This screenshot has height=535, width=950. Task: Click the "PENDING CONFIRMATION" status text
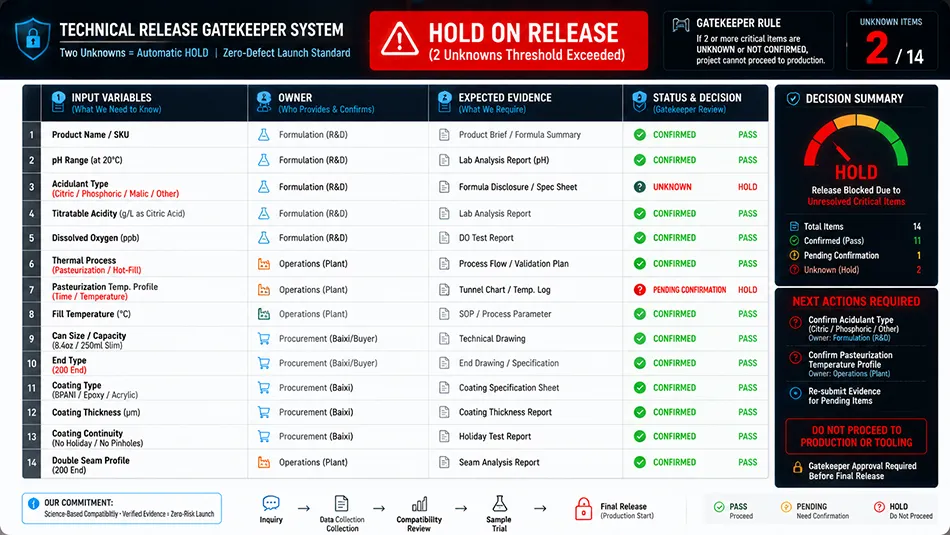[689, 290]
